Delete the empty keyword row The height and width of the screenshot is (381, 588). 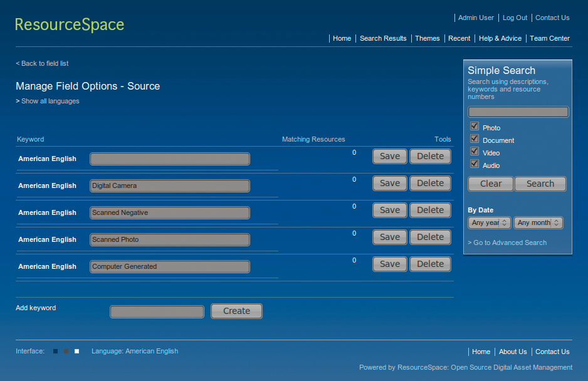point(430,157)
